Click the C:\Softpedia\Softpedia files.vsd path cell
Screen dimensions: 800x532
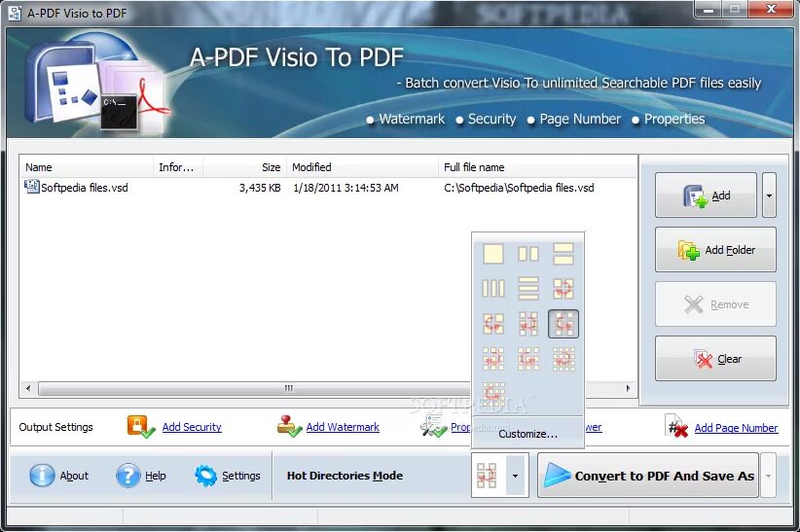pyautogui.click(x=519, y=188)
